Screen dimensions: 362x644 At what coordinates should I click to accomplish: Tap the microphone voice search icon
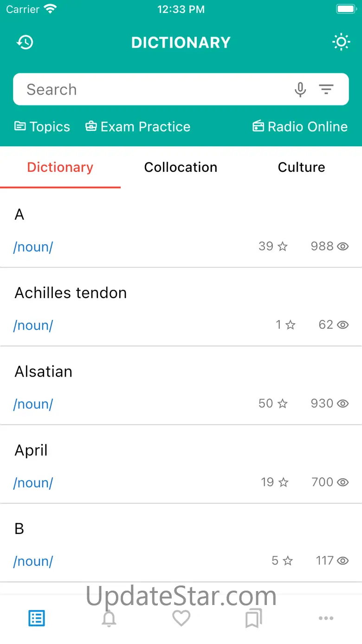point(300,90)
